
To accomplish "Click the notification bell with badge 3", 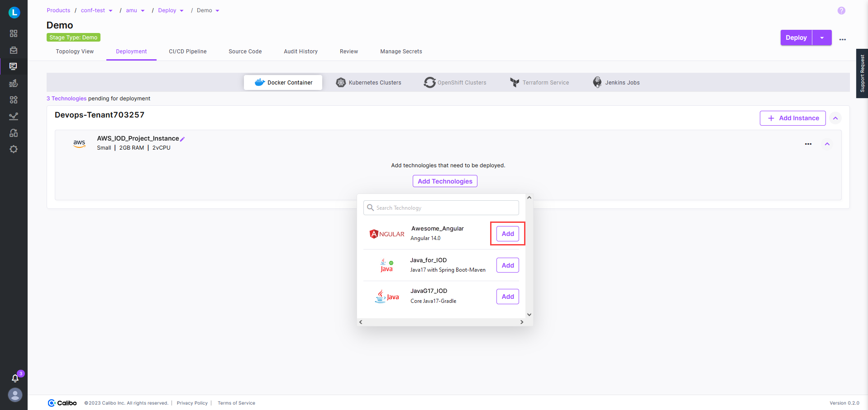I will click(15, 378).
